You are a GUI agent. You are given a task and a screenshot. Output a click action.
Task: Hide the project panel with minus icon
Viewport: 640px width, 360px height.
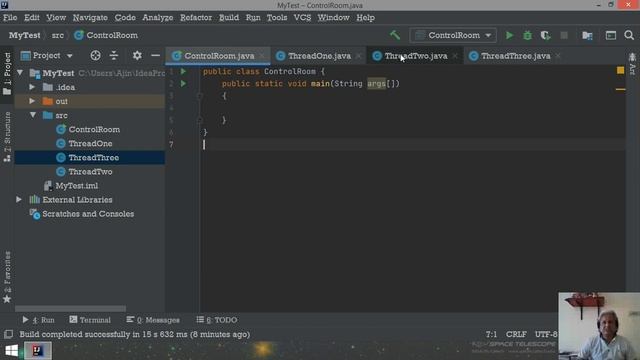pyautogui.click(x=156, y=56)
